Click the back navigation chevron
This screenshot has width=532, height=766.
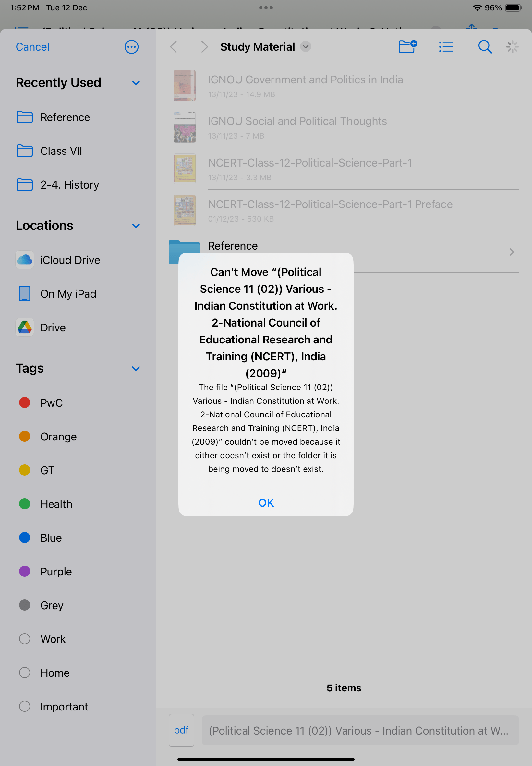(173, 47)
